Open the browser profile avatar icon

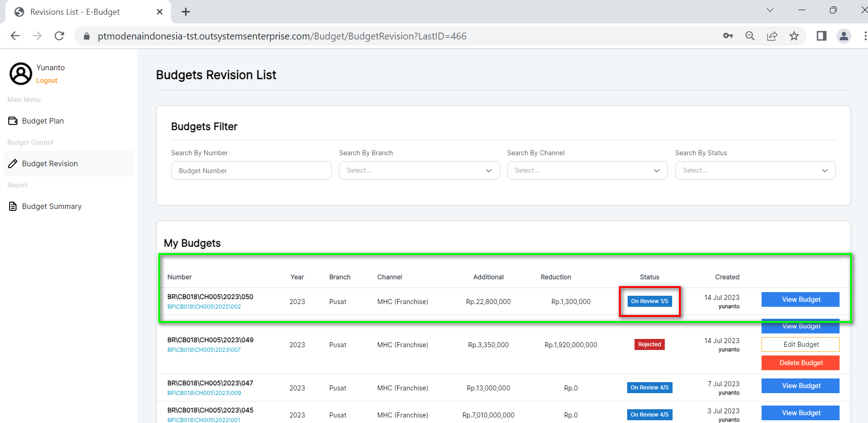(844, 36)
